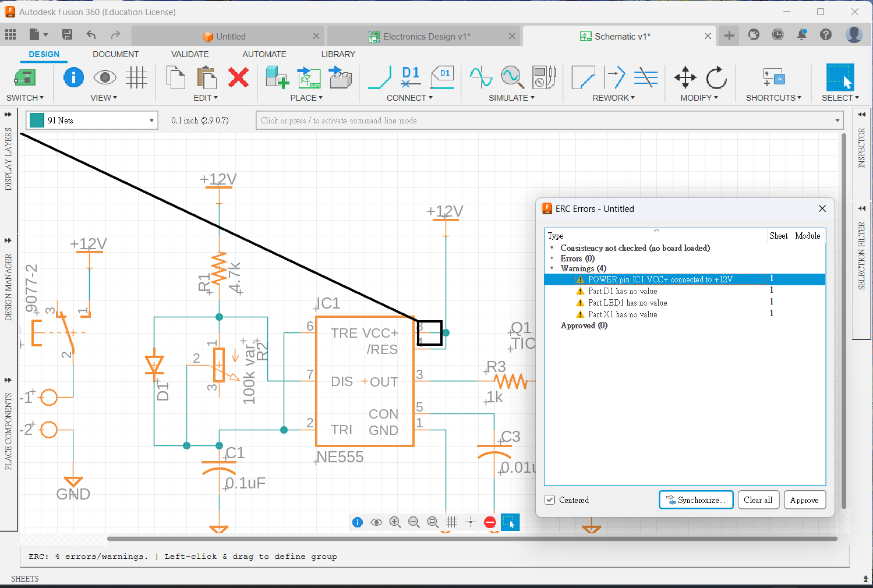
Task: Toggle the eye visibility icon in View
Action: pyautogui.click(x=105, y=77)
